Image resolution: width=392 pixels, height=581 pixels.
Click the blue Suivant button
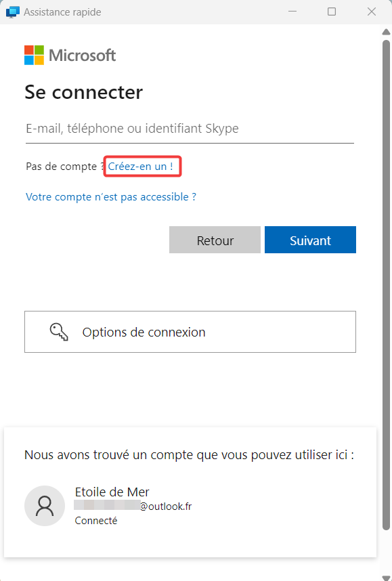[x=311, y=240]
